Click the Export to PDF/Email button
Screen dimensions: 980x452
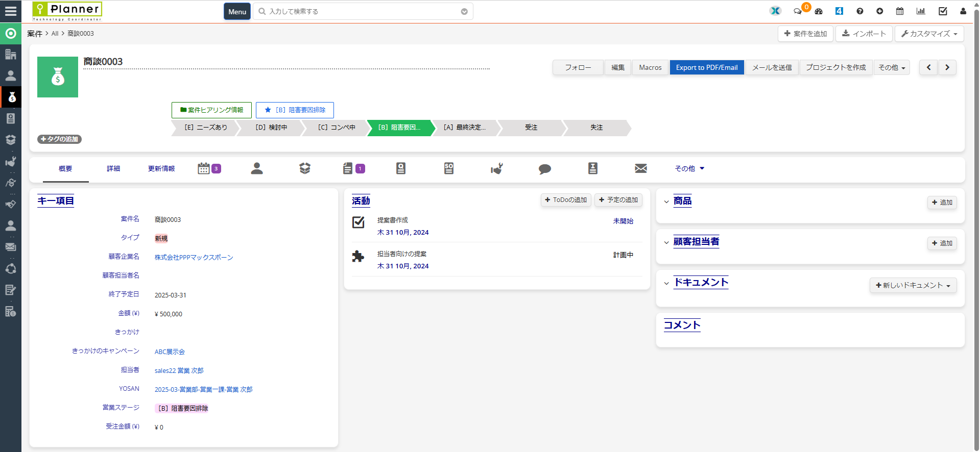tap(707, 67)
